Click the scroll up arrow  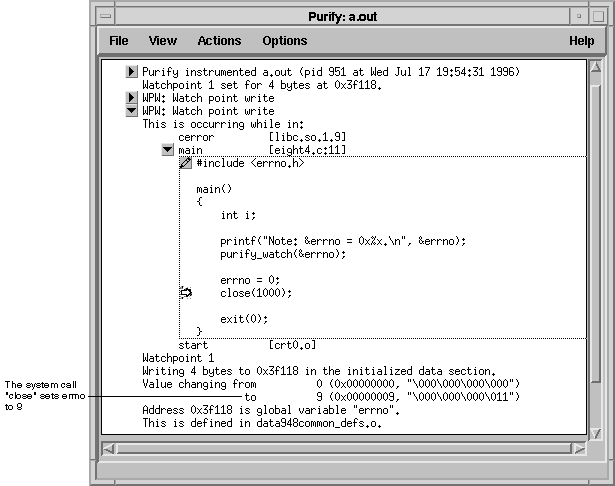click(595, 67)
